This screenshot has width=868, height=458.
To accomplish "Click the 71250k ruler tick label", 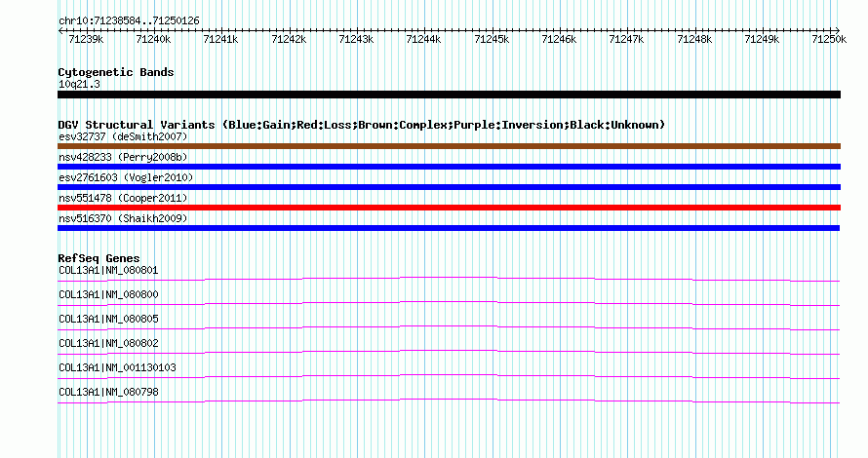I will (829, 39).
